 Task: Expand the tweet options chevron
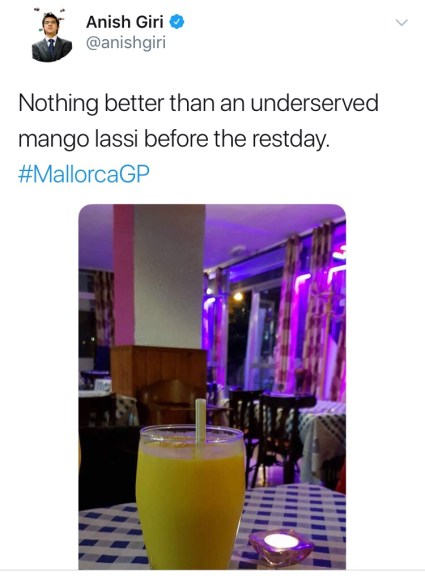pyautogui.click(x=402, y=23)
